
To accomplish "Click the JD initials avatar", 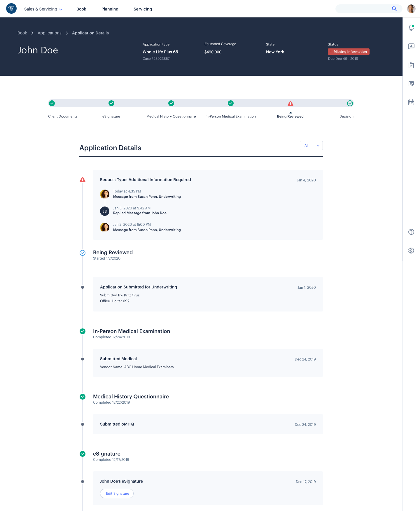I will coord(105,211).
